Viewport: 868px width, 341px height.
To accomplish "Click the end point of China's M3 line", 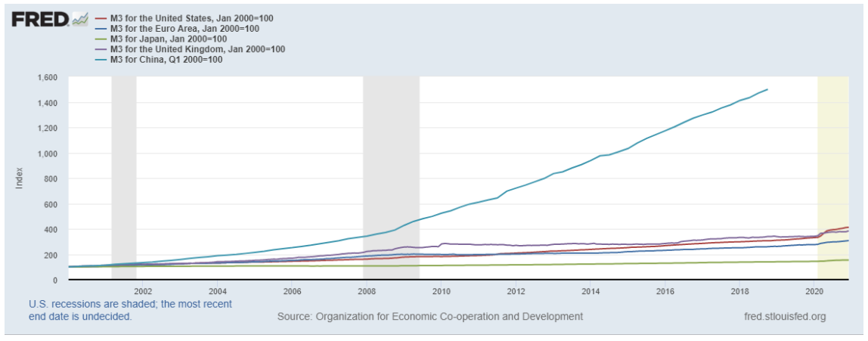I will point(767,90).
